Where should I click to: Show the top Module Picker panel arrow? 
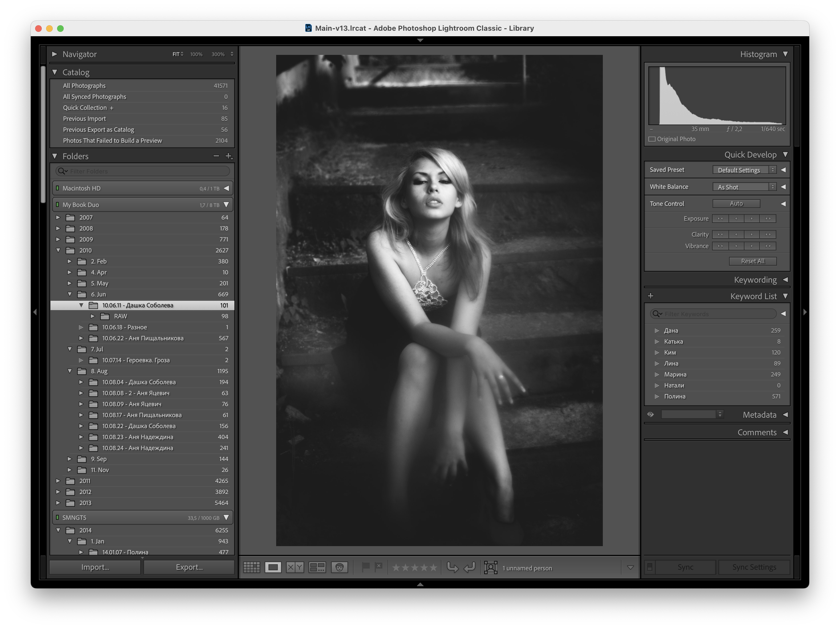(420, 40)
